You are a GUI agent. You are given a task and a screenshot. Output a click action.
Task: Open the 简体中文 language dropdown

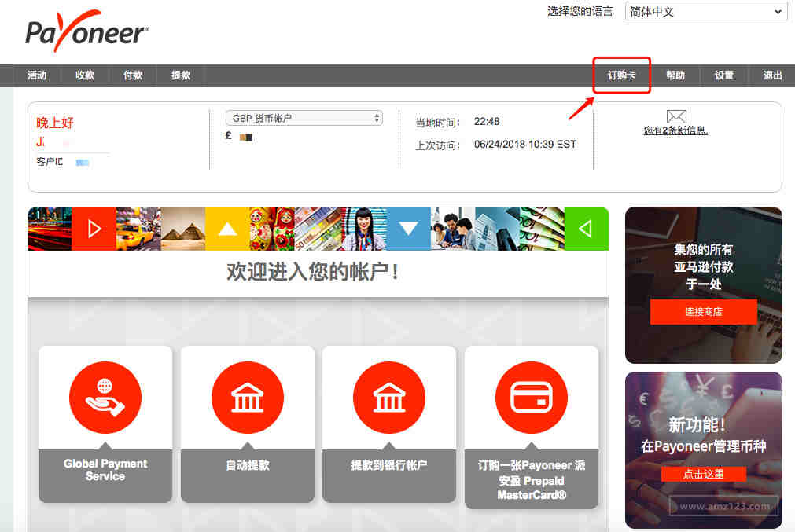[x=706, y=11]
